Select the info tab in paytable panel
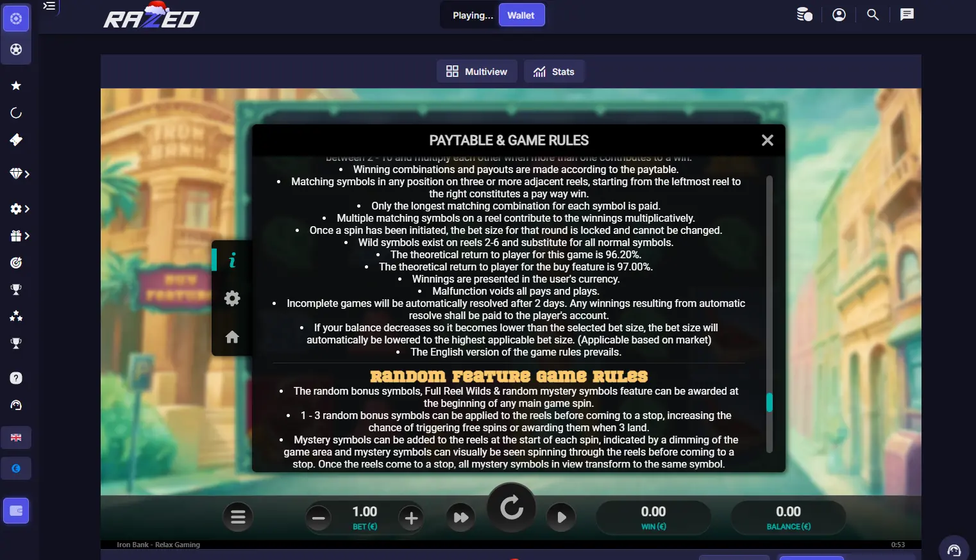976x560 pixels. pos(232,259)
